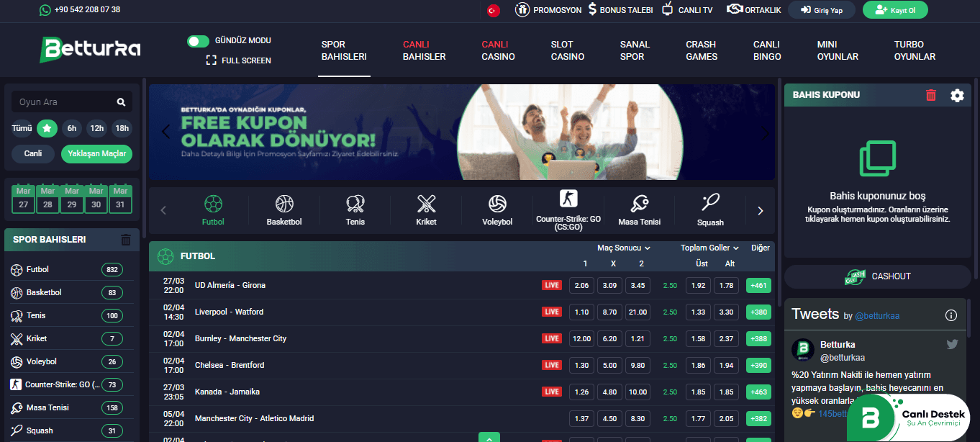This screenshot has width=980, height=442.
Task: Click the Turkish flag language icon
Action: [x=493, y=10]
